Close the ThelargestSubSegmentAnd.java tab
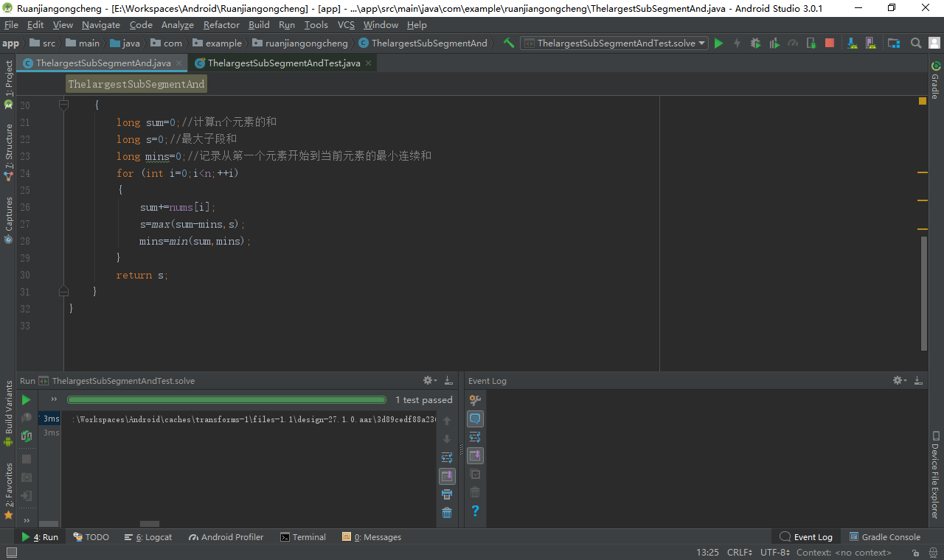 178,63
